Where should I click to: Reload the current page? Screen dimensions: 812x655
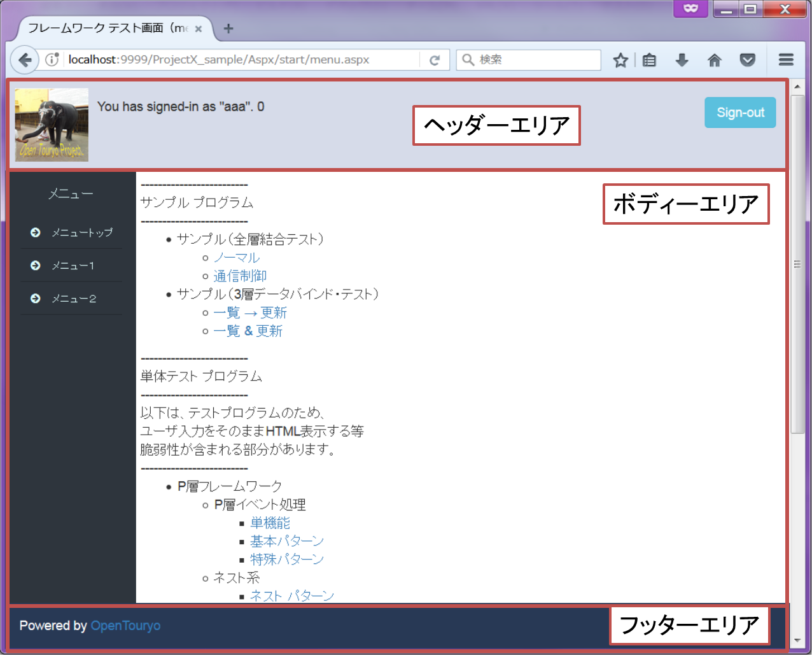(x=435, y=59)
